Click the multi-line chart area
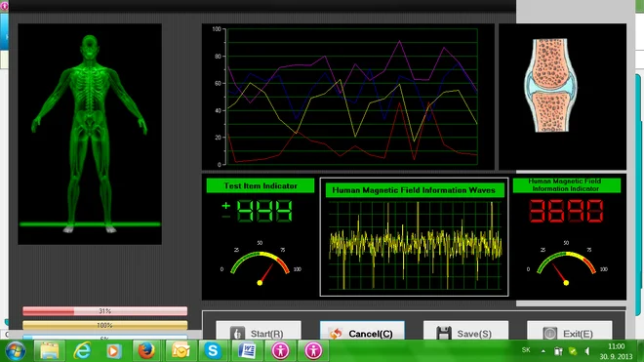 tap(348, 97)
